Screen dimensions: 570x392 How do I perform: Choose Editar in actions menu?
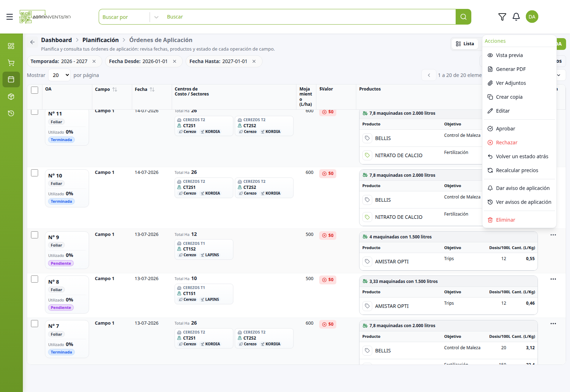519,111
